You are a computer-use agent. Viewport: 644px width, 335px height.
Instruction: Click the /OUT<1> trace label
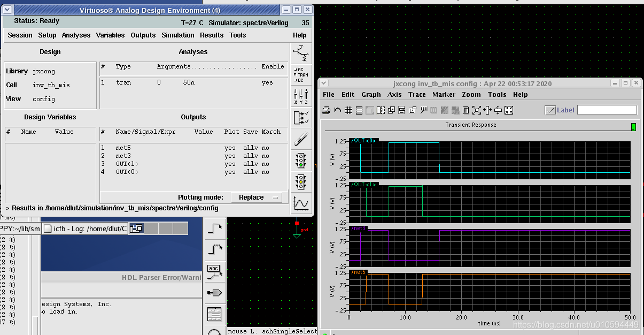pos(364,184)
